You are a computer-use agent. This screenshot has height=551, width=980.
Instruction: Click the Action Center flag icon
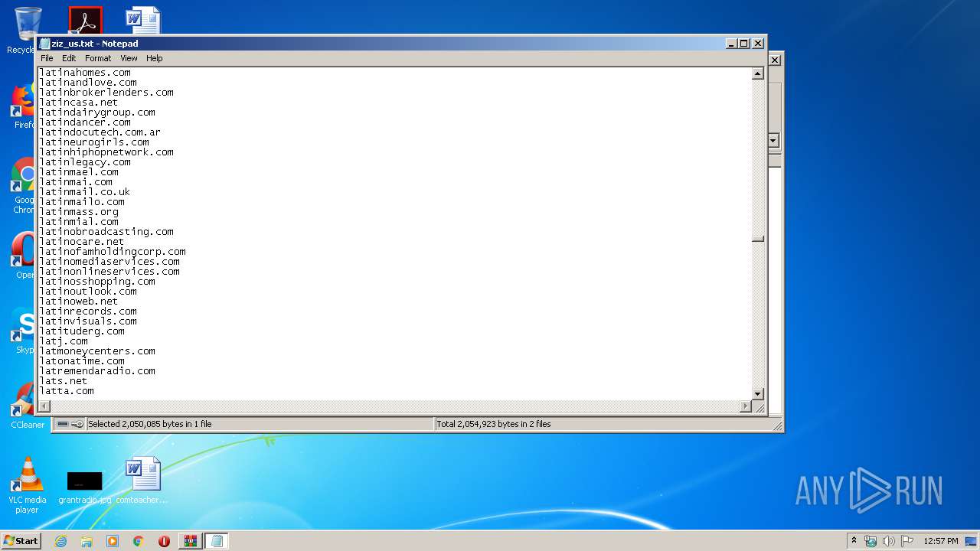coord(907,541)
